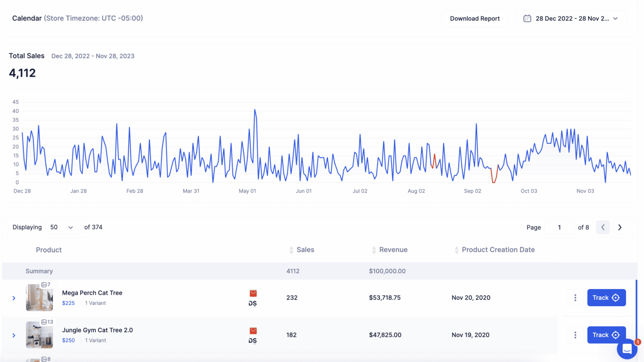Click the red store icon for Jungle Gym Cat Tree
The image size is (644, 362).
253,331
